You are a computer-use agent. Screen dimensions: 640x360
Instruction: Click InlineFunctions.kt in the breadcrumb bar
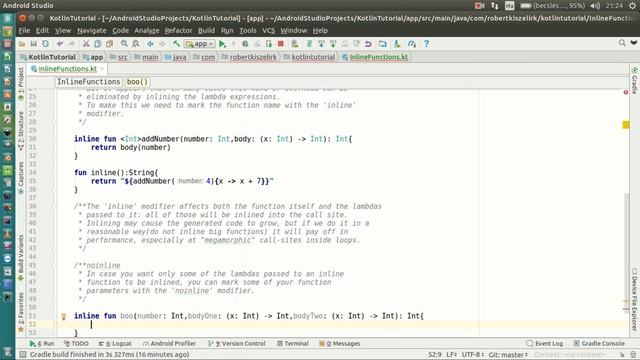tap(375, 57)
